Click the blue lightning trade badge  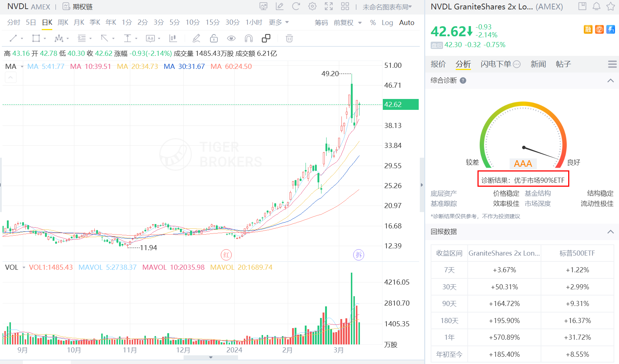pos(611,29)
